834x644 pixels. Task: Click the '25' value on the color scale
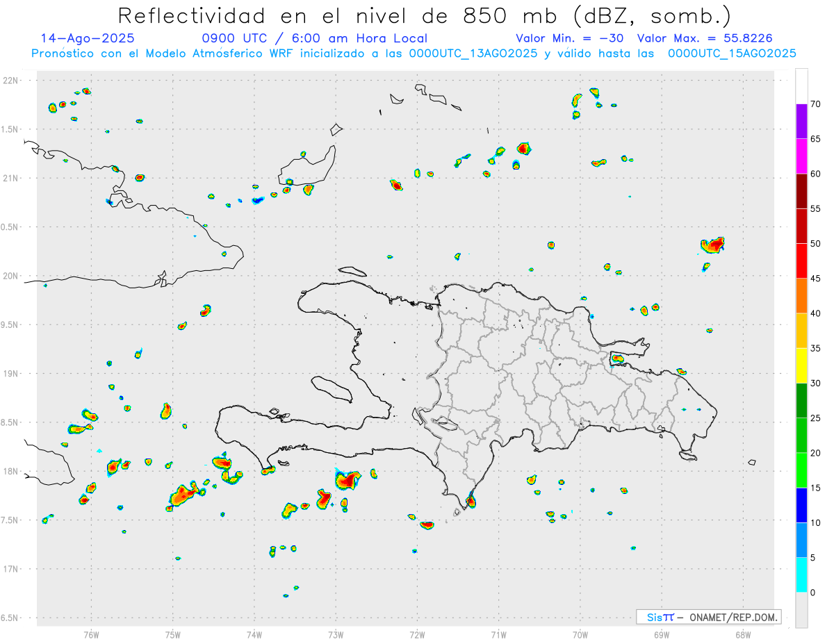click(x=815, y=418)
